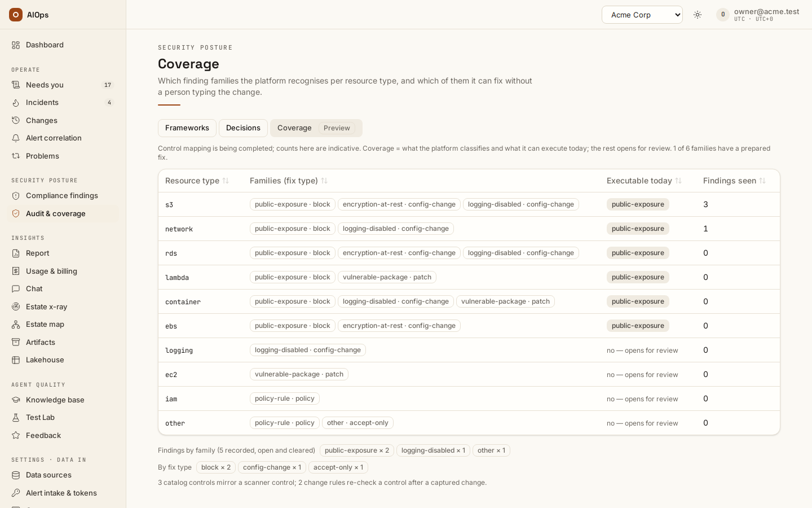Click the 'vulnerable-package · patch' chip in ec2 row

pyautogui.click(x=299, y=374)
